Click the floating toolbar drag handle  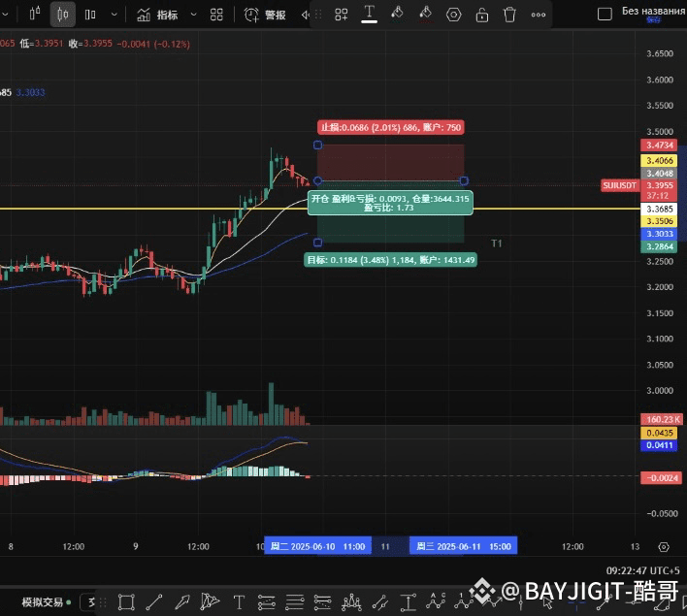318,15
